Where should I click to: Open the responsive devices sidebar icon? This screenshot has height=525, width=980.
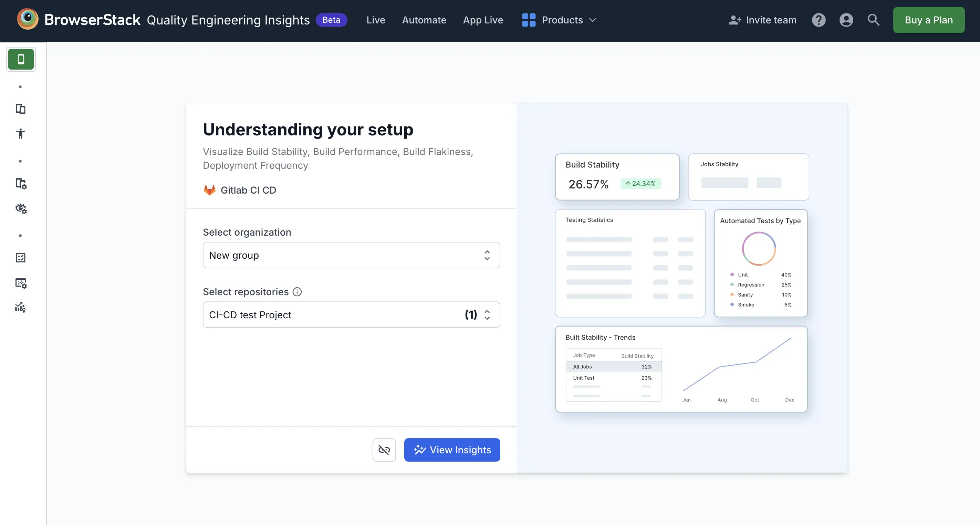[x=21, y=109]
